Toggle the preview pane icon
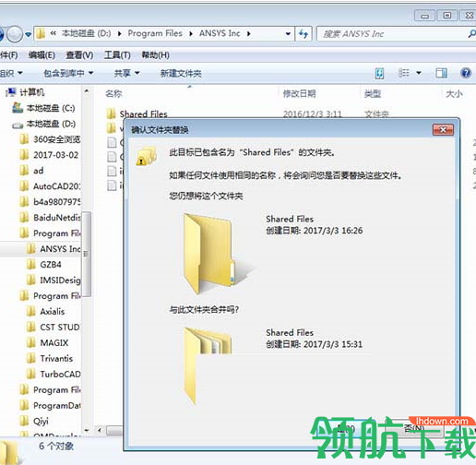Viewport: 476px width, 465px height. click(441, 73)
